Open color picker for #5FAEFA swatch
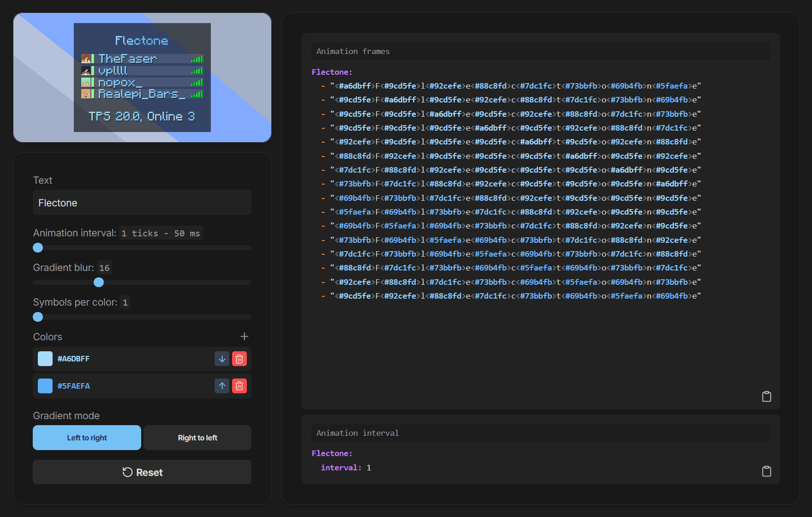Viewport: 812px width, 517px height. point(45,386)
